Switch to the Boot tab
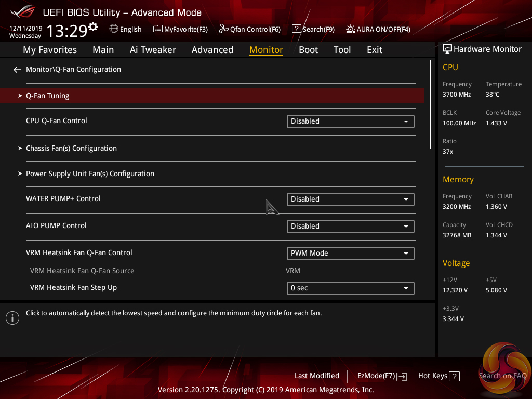The image size is (532, 399). (x=308, y=50)
